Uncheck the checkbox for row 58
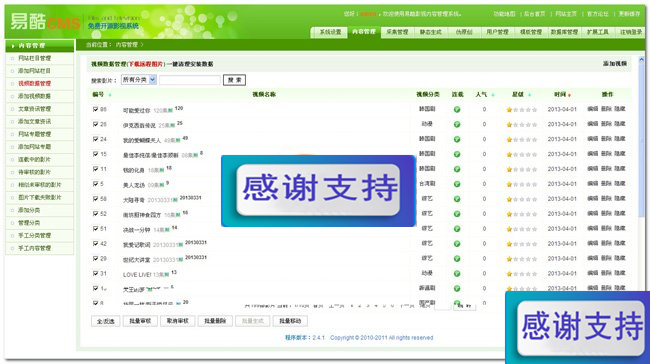The height and width of the screenshot is (364, 650). pyautogui.click(x=95, y=199)
